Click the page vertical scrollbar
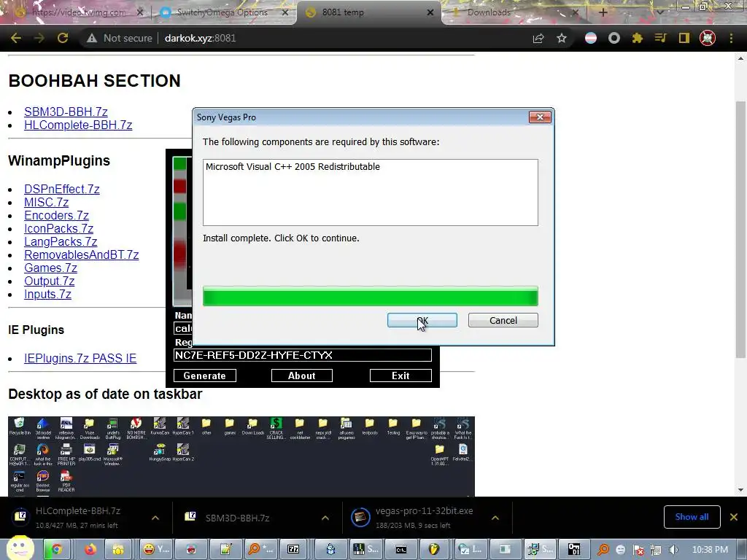This screenshot has width=747, height=560. 740,228
